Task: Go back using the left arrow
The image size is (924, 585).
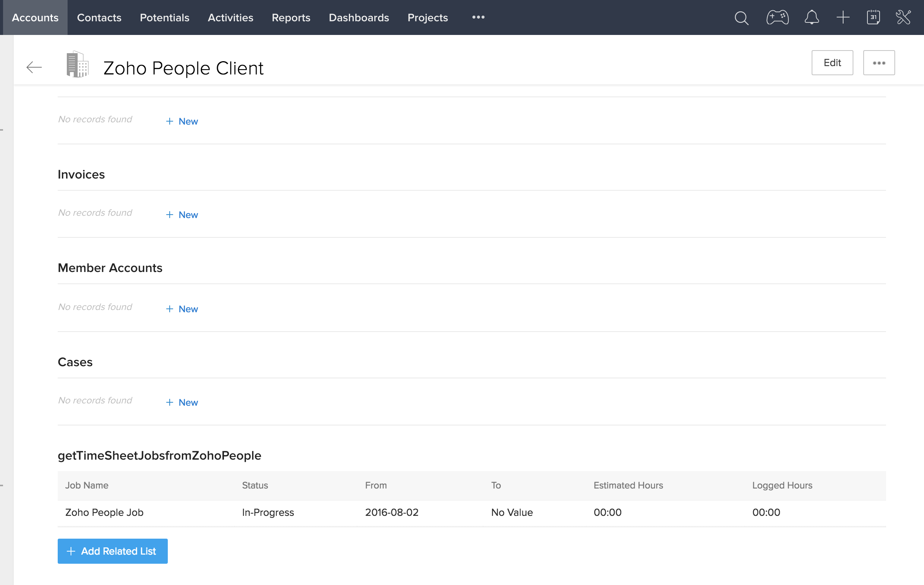Action: point(34,67)
